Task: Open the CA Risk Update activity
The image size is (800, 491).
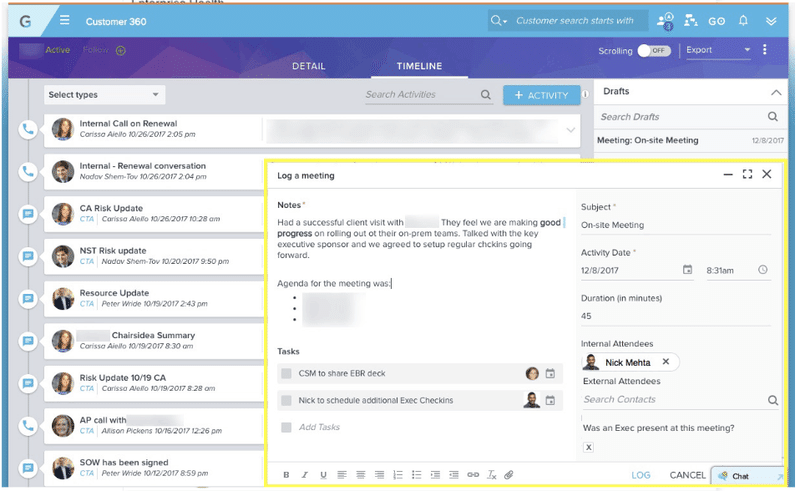Action: click(x=111, y=208)
